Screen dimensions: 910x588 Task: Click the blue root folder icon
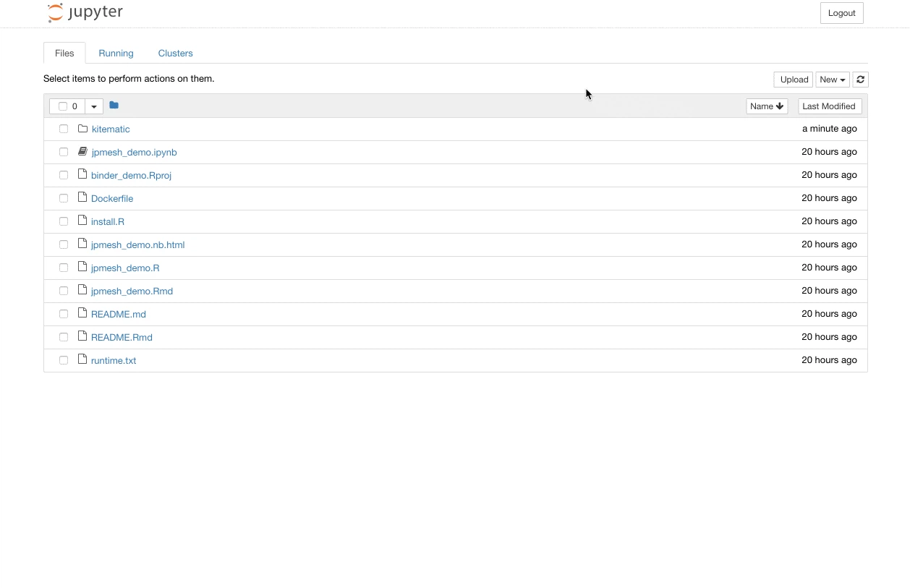[x=114, y=106]
